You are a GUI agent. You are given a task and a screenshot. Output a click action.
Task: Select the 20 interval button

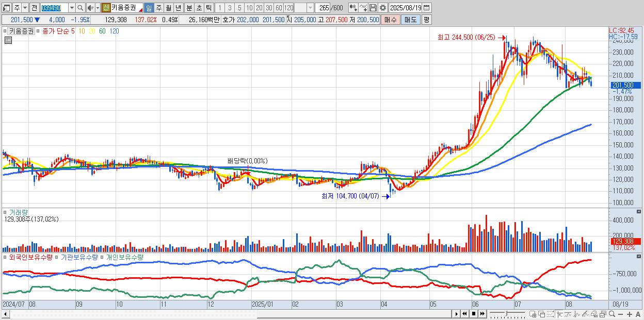click(x=259, y=8)
